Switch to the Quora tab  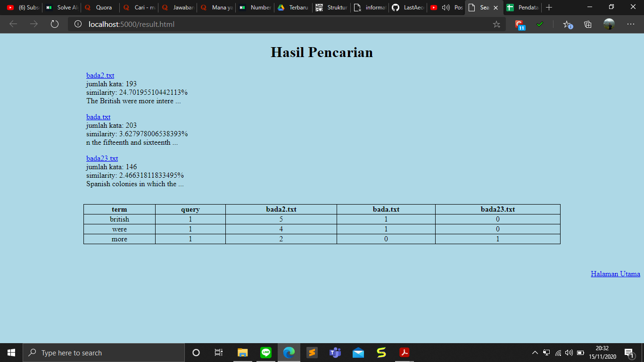(x=100, y=8)
